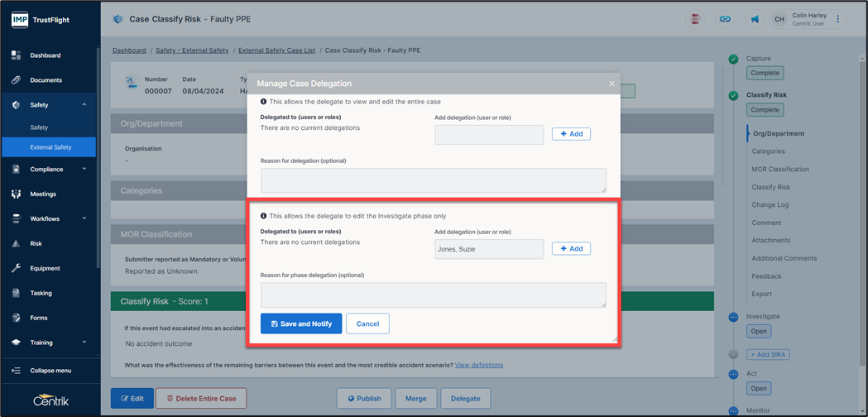The width and height of the screenshot is (868, 417).
Task: Open user menu three-dots next to Colin Harley
Action: (x=838, y=19)
